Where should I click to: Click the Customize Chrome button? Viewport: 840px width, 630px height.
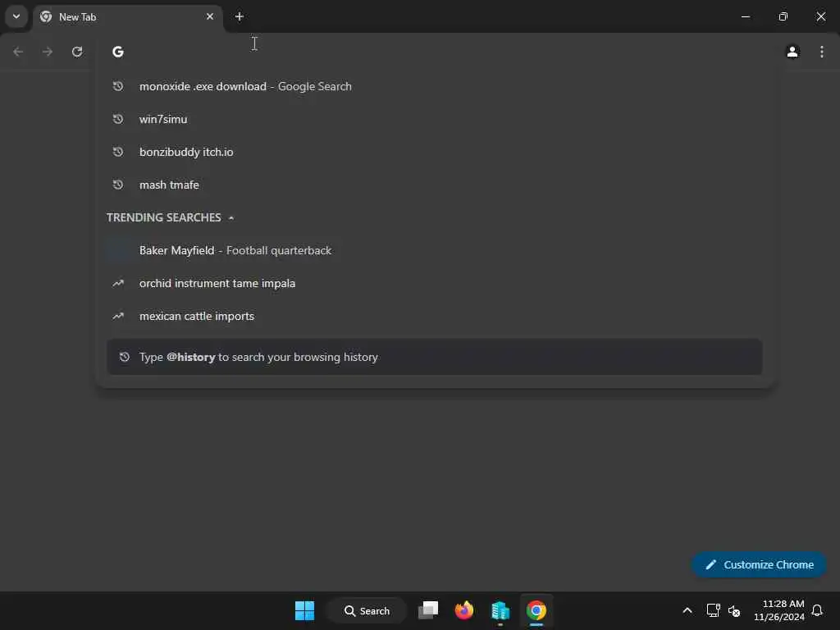[759, 564]
